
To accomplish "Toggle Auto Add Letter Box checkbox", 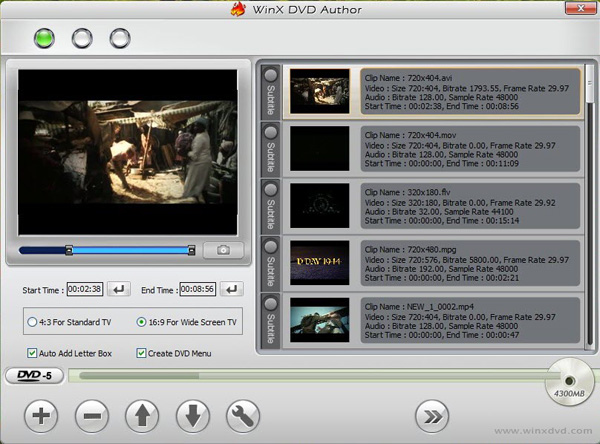I will click(x=34, y=353).
